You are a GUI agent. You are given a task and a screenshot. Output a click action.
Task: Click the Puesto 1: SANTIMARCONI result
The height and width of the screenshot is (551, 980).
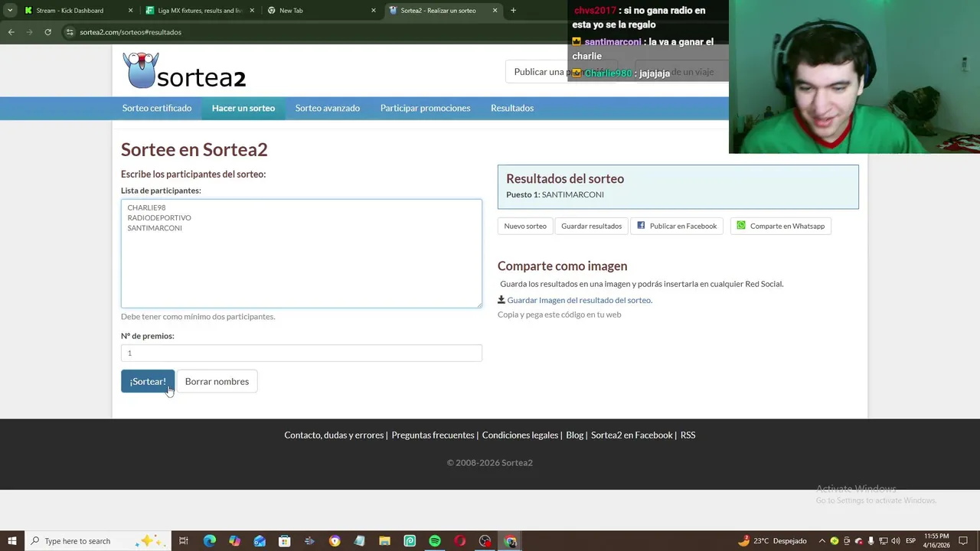555,194
